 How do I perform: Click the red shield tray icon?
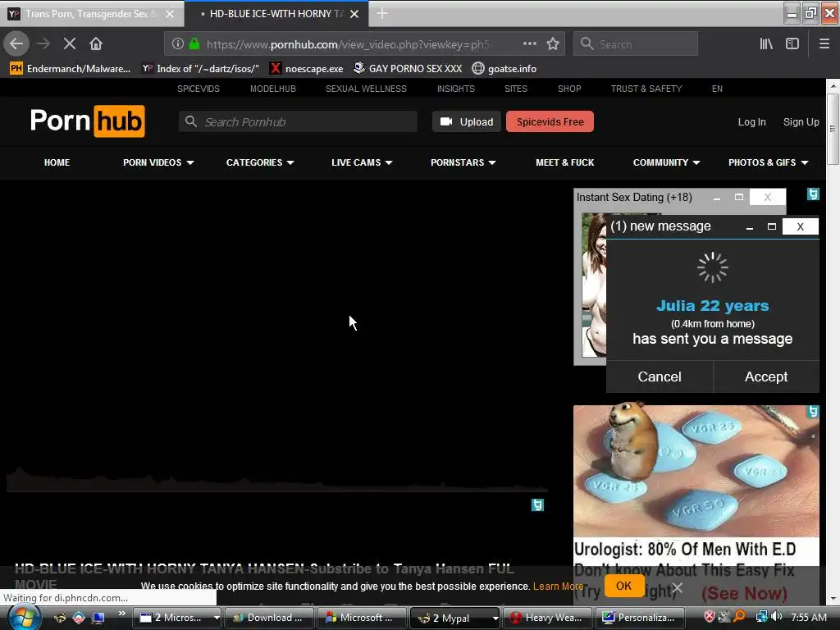tap(709, 617)
